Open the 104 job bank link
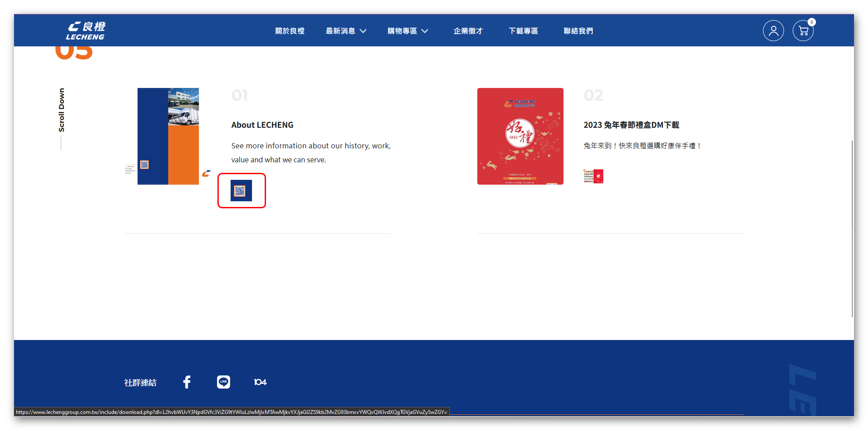The image size is (868, 431). [x=260, y=382]
